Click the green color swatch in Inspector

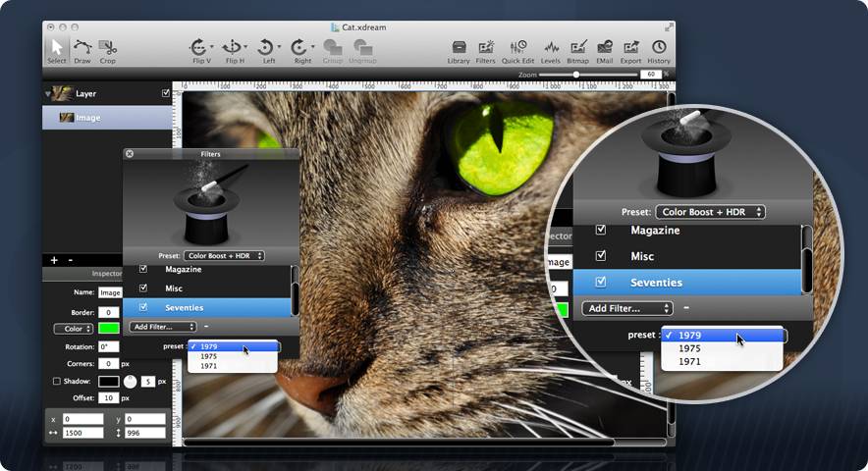point(108,328)
